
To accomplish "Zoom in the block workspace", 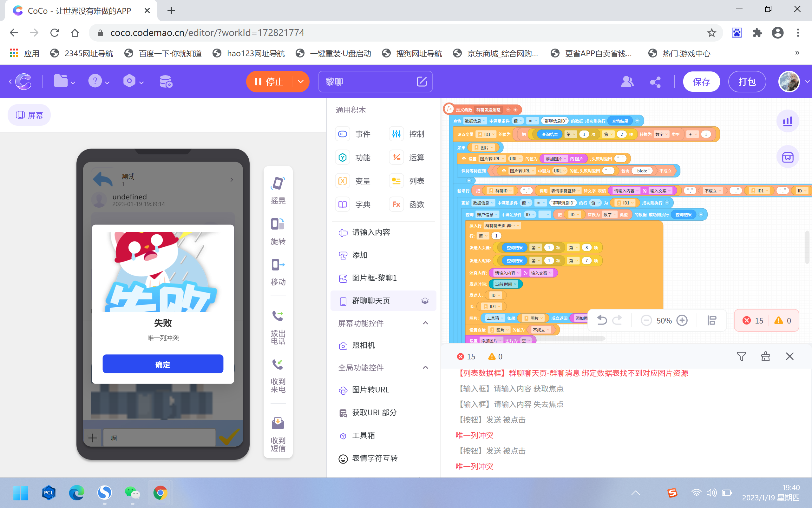I will click(682, 321).
